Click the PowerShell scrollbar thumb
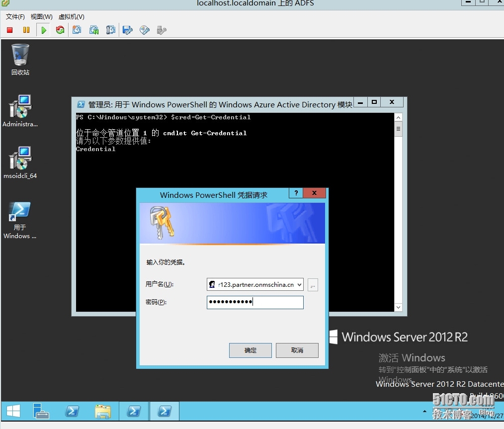The image size is (504, 429). pyautogui.click(x=398, y=129)
